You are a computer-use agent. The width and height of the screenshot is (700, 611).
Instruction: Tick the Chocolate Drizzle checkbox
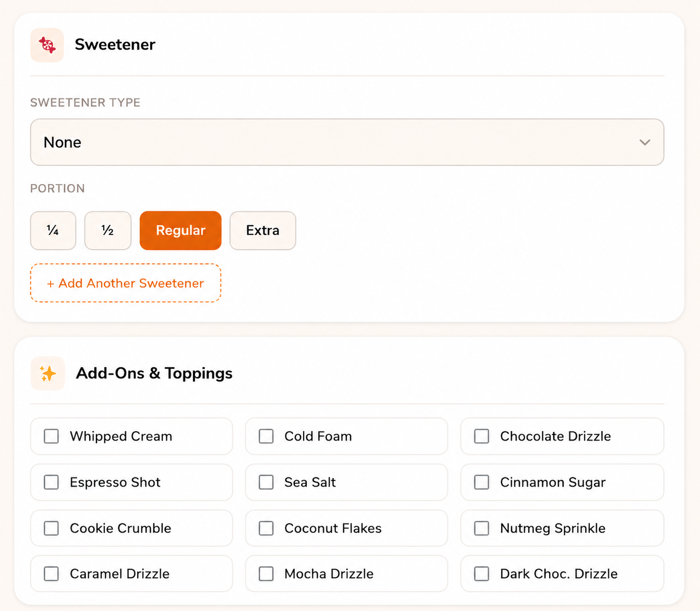click(x=481, y=436)
